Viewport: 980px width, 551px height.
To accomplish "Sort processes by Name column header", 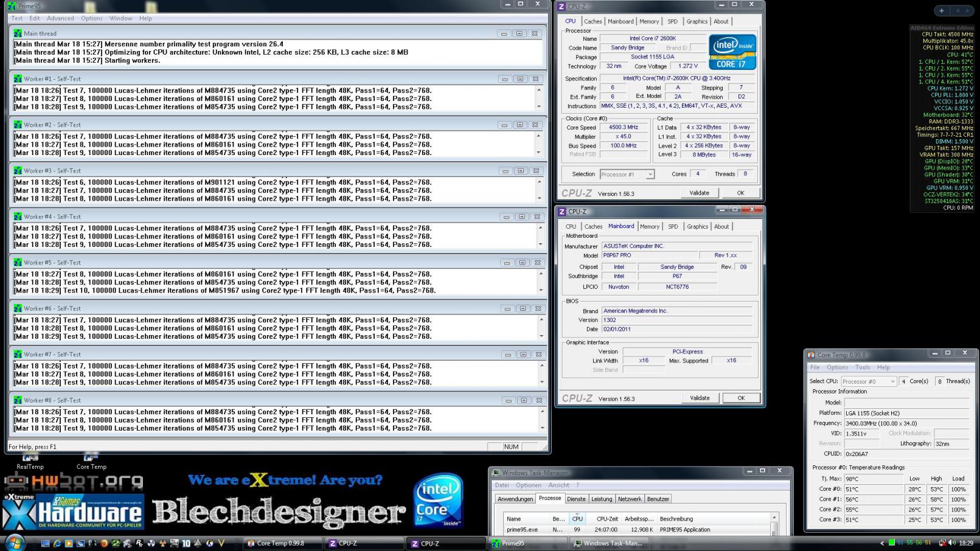I will pos(527,519).
